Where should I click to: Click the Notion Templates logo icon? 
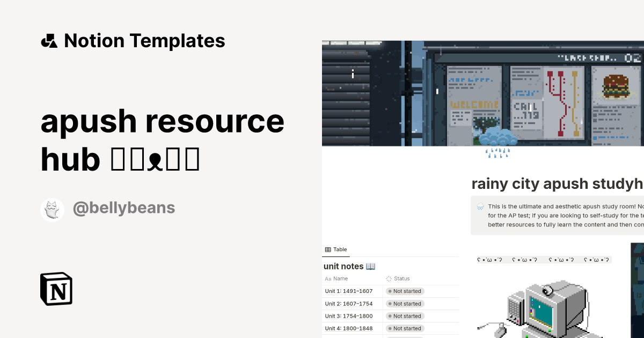click(x=50, y=40)
